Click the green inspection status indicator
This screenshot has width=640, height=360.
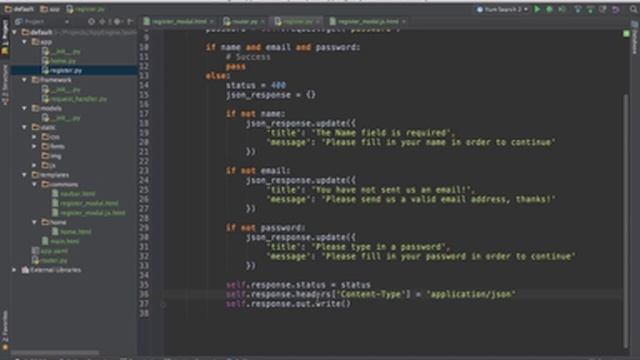tap(627, 33)
